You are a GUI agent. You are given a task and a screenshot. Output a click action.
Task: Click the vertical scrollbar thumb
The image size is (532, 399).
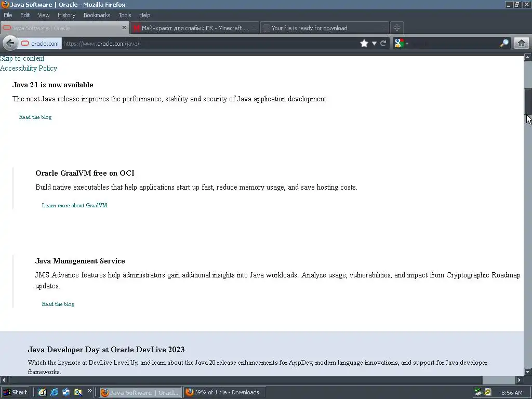(528, 102)
